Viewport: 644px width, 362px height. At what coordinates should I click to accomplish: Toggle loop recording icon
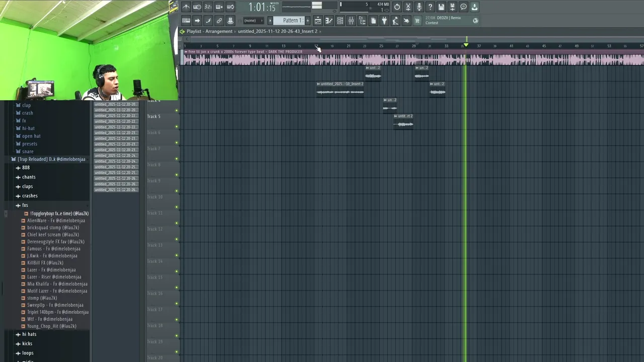click(x=230, y=7)
